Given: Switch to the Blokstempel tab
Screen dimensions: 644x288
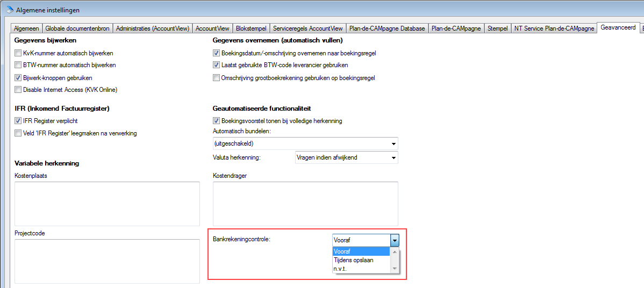Looking at the screenshot, I should 251,28.
